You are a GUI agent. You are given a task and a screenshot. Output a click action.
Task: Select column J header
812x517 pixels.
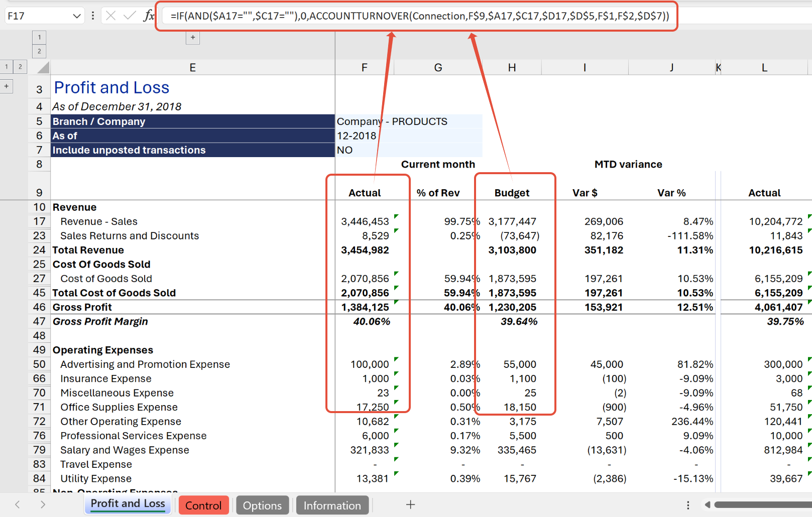pyautogui.click(x=672, y=68)
